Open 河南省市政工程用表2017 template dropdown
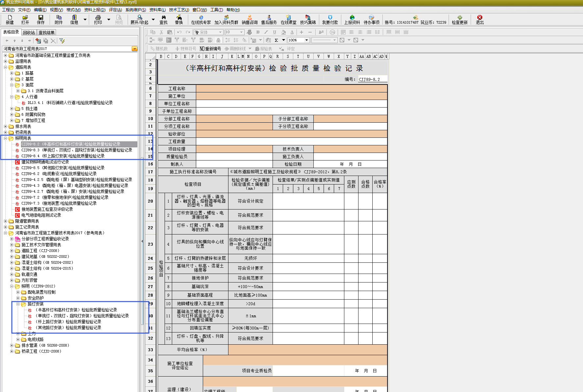Image resolution: width=583 pixels, height=392 pixels. click(x=134, y=49)
